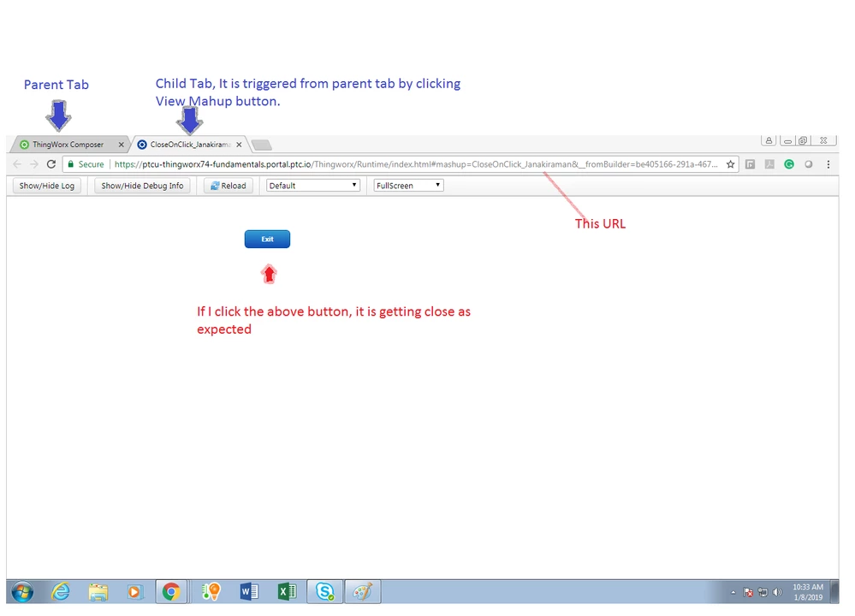Close the CloseOnClick_Janakiraman tab

click(x=239, y=145)
